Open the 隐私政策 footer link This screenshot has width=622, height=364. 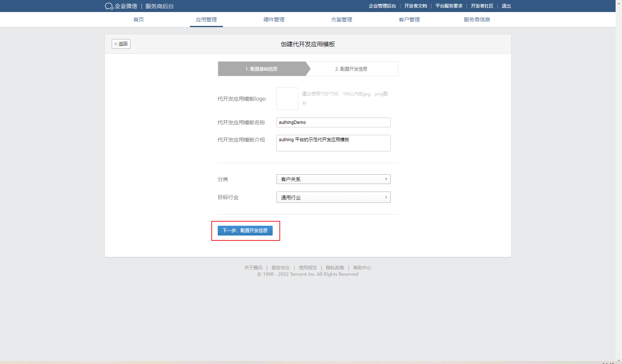coord(335,268)
